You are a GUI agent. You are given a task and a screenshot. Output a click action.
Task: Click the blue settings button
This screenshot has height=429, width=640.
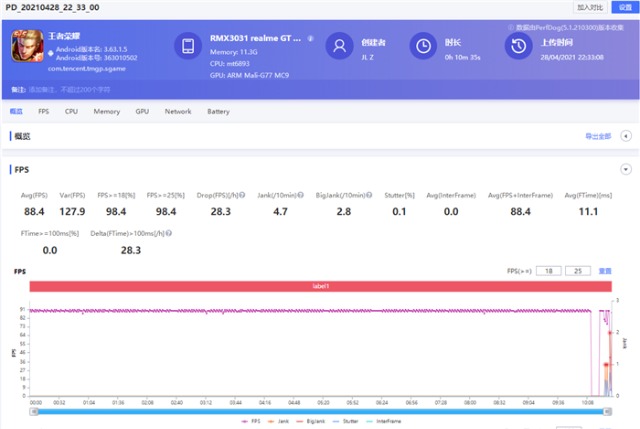click(625, 7)
